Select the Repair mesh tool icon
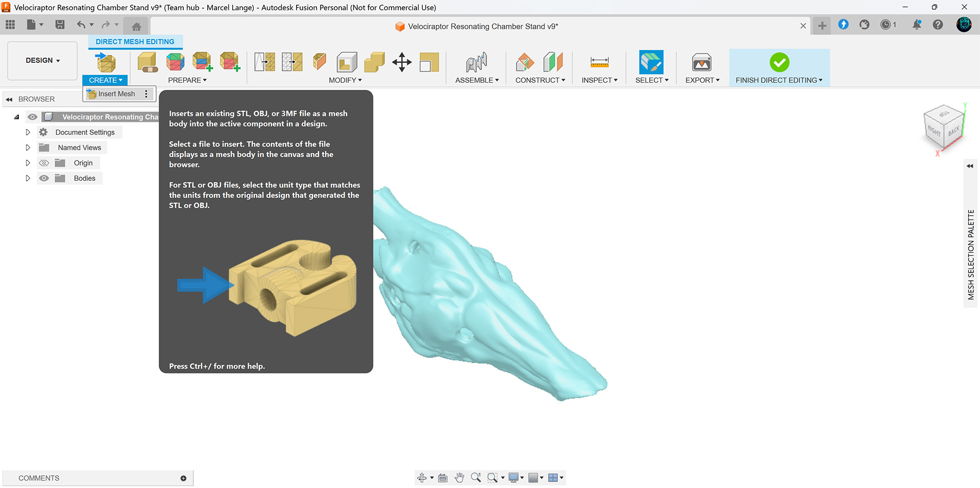The height and width of the screenshot is (488, 980). tap(148, 62)
